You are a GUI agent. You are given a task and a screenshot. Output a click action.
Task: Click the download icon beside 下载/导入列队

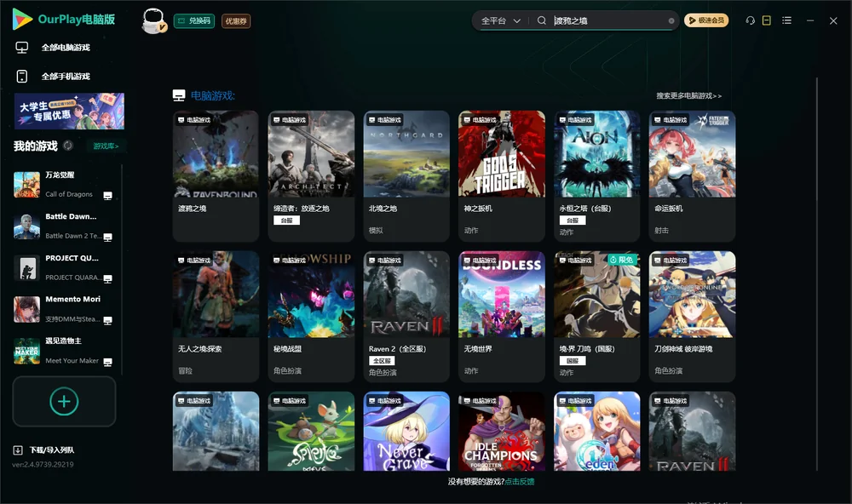[x=18, y=450]
